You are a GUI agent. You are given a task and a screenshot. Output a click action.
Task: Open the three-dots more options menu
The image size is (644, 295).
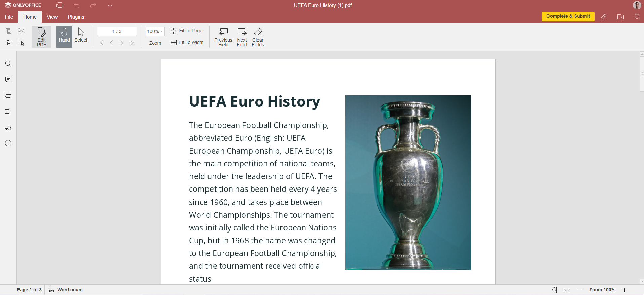tap(110, 5)
